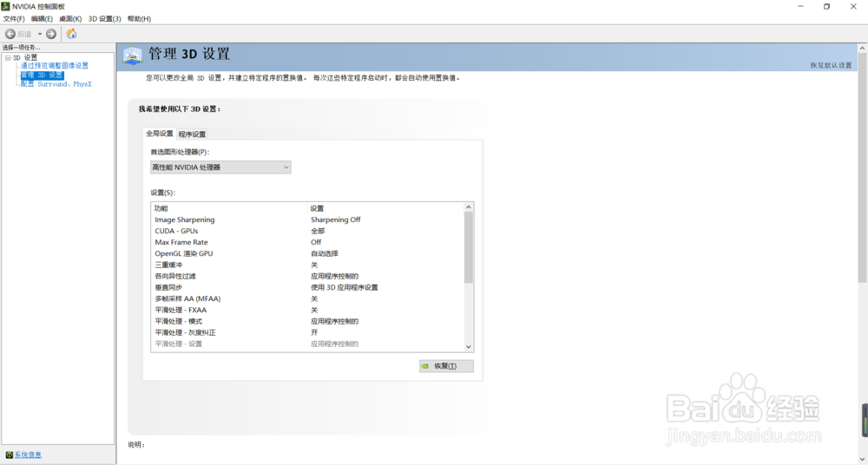Screen dimensions: 868x465
Task: Select the 平滑处理 - 模式 row
Action: (308, 322)
